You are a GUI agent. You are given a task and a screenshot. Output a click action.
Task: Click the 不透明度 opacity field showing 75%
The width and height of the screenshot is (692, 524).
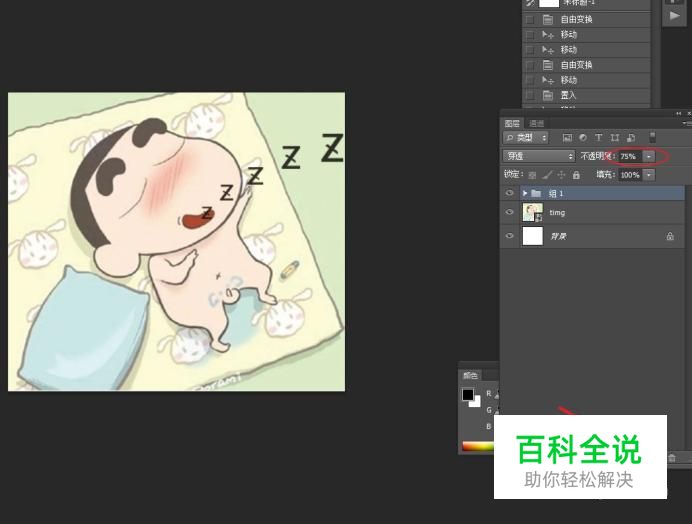coord(630,156)
